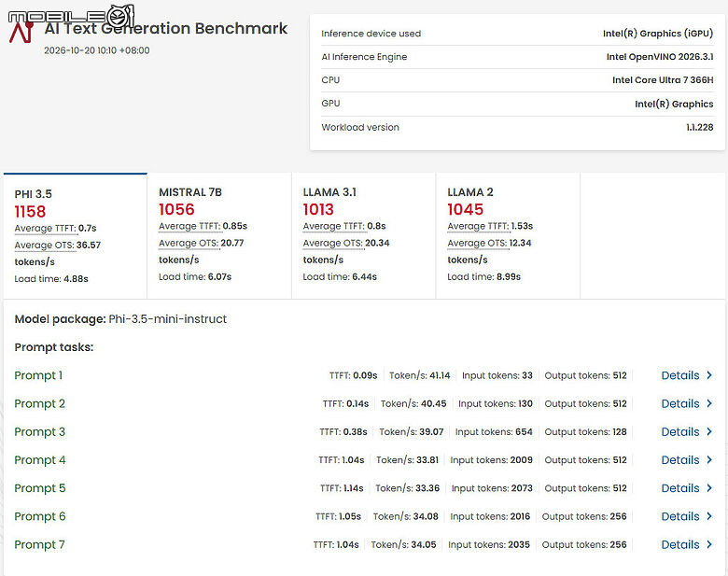The image size is (728, 576).
Task: Click Prompt 6 Output tokens 256
Action: coord(584,516)
